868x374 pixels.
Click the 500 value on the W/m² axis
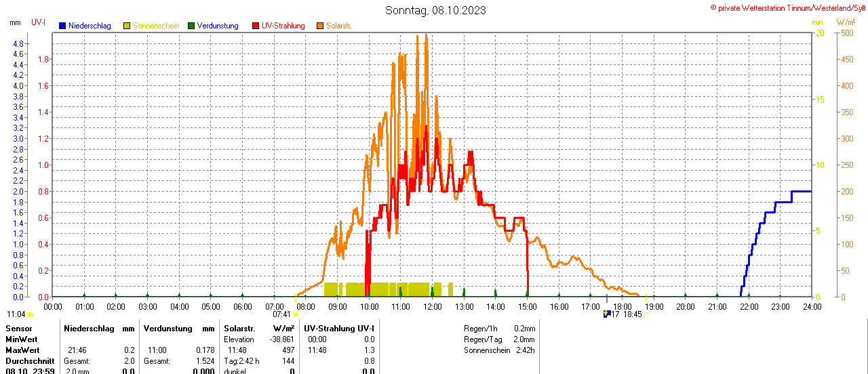pos(847,33)
